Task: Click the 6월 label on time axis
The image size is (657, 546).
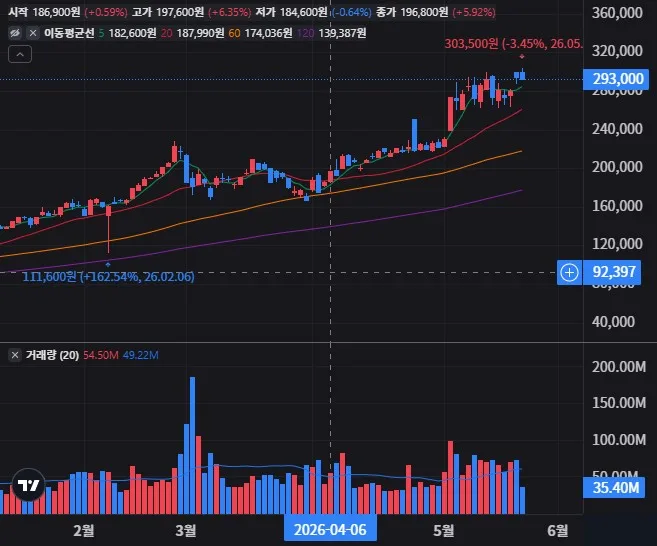Action: coord(558,530)
